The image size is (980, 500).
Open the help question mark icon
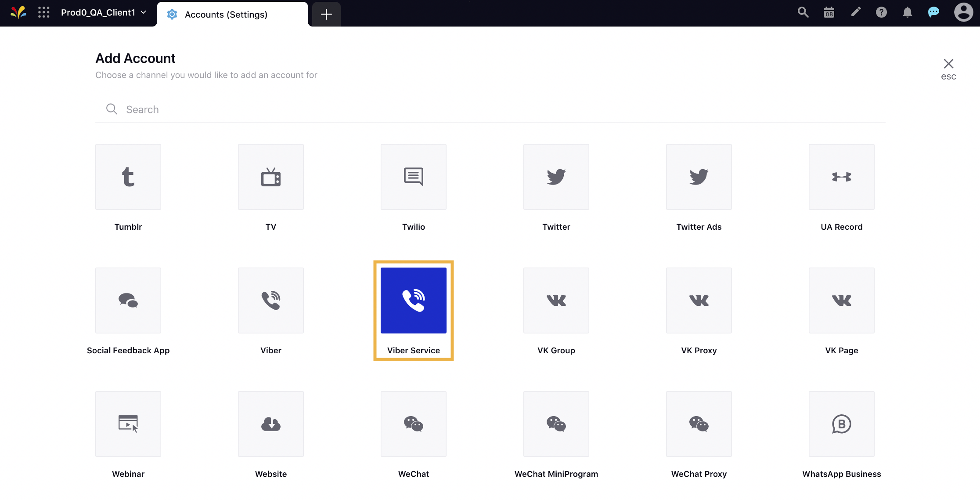tap(881, 12)
